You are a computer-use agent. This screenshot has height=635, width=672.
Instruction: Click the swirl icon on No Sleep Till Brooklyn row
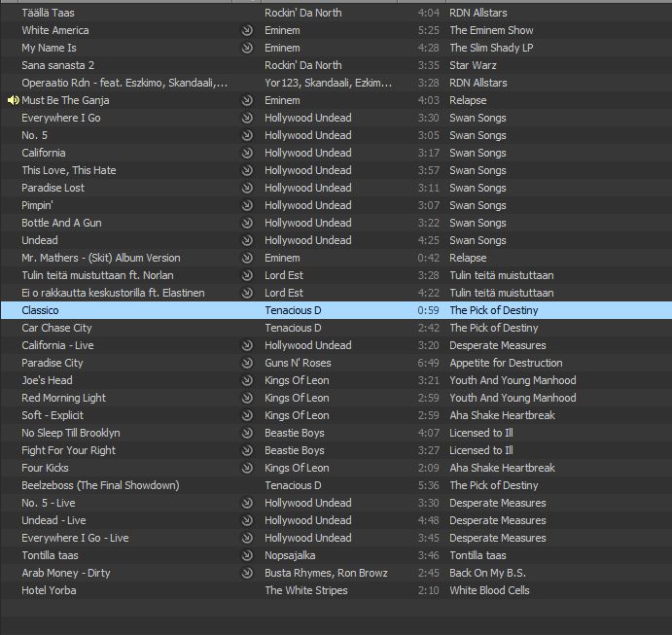247,433
